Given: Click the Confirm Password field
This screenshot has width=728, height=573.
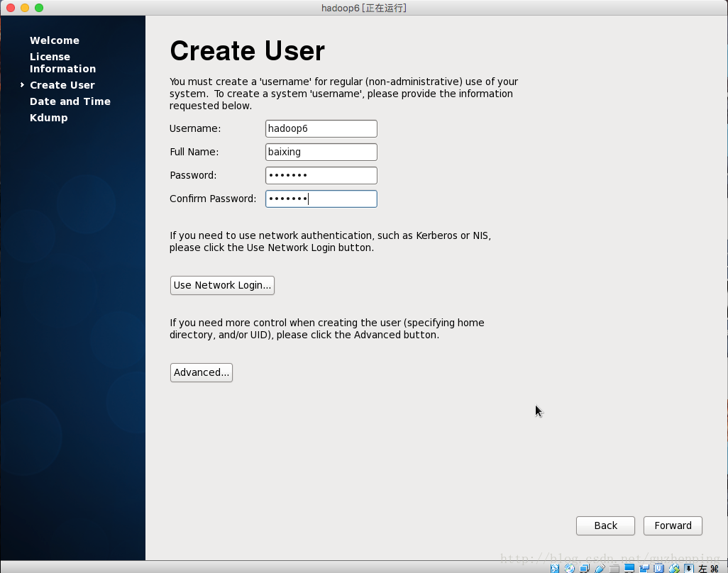Looking at the screenshot, I should tap(321, 199).
